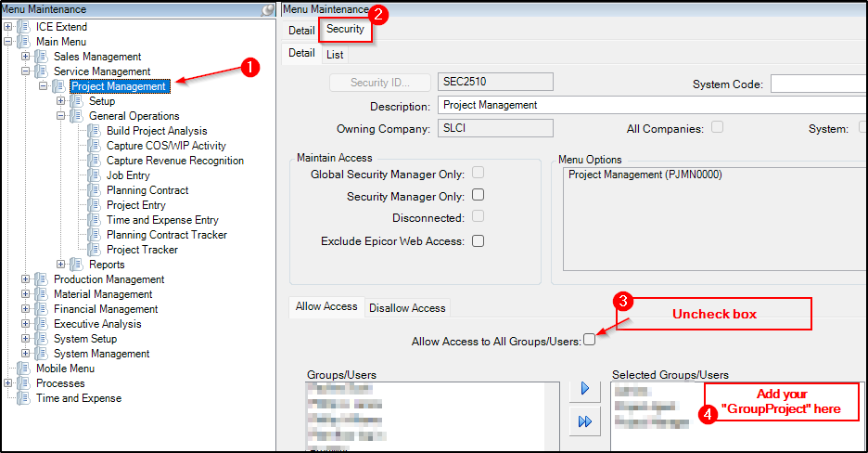Click the Planning Contract item icon
The image size is (868, 453).
click(95, 190)
